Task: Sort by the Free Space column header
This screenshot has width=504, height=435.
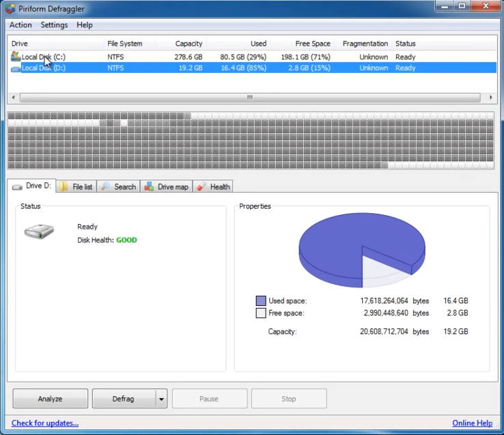Action: point(302,44)
